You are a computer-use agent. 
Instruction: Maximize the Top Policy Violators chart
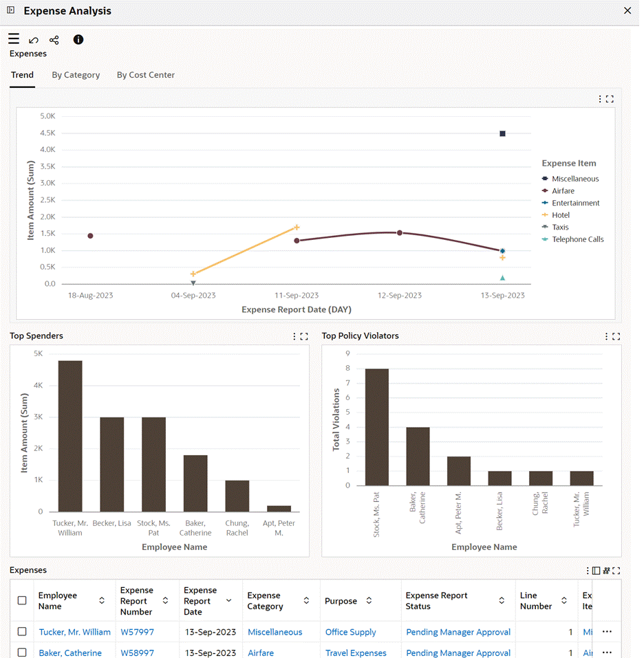616,336
